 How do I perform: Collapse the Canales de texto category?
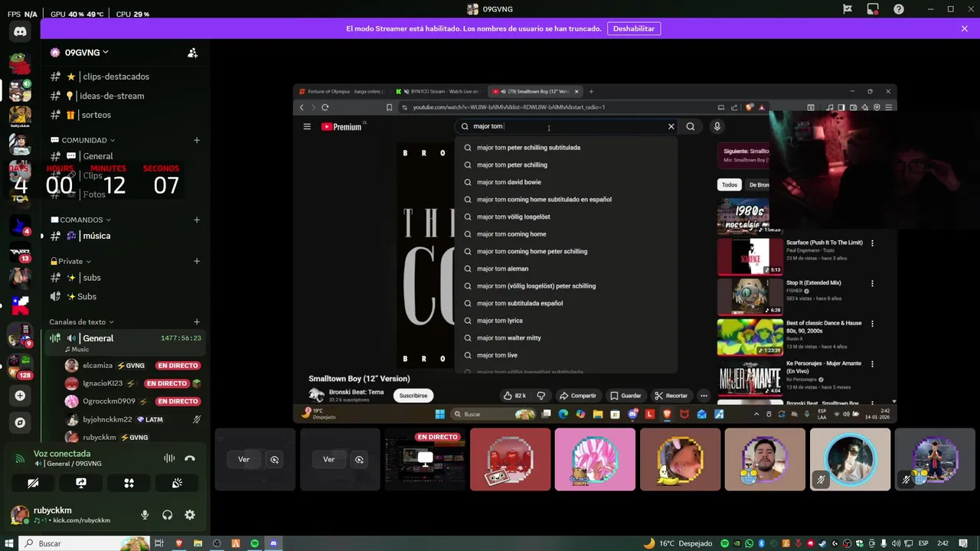click(x=81, y=322)
